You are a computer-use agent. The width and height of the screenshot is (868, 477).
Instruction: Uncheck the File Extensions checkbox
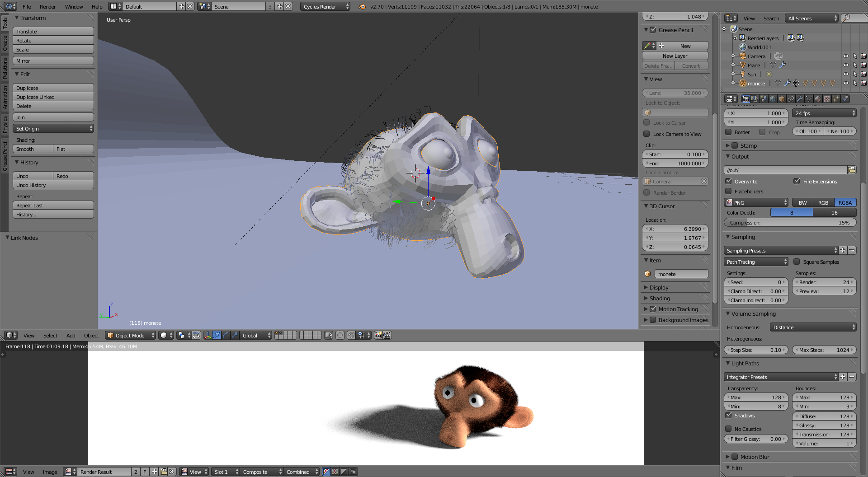click(x=797, y=181)
